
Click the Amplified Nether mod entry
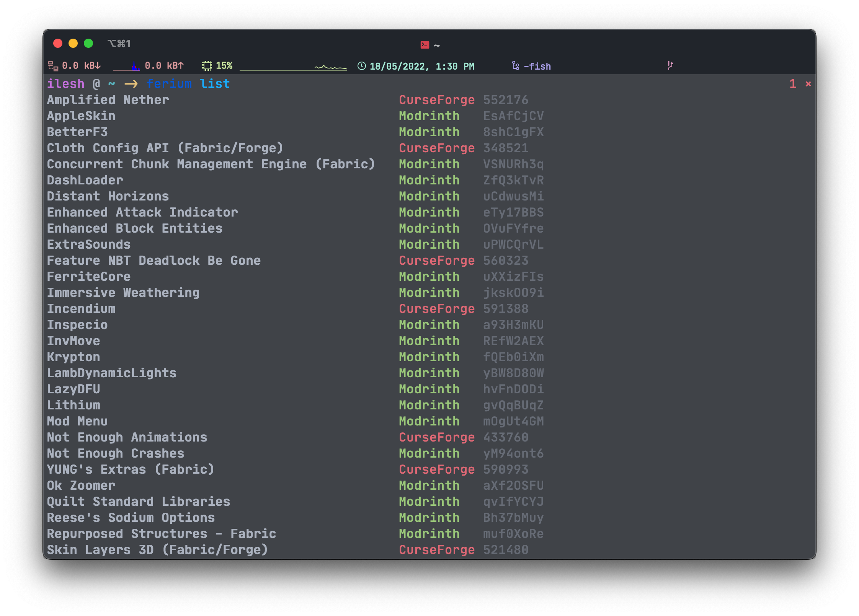point(108,100)
